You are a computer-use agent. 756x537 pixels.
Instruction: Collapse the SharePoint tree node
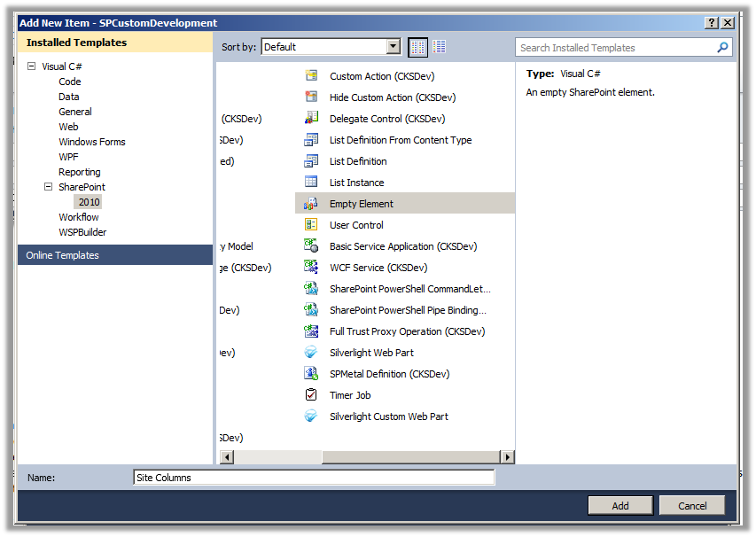point(49,186)
